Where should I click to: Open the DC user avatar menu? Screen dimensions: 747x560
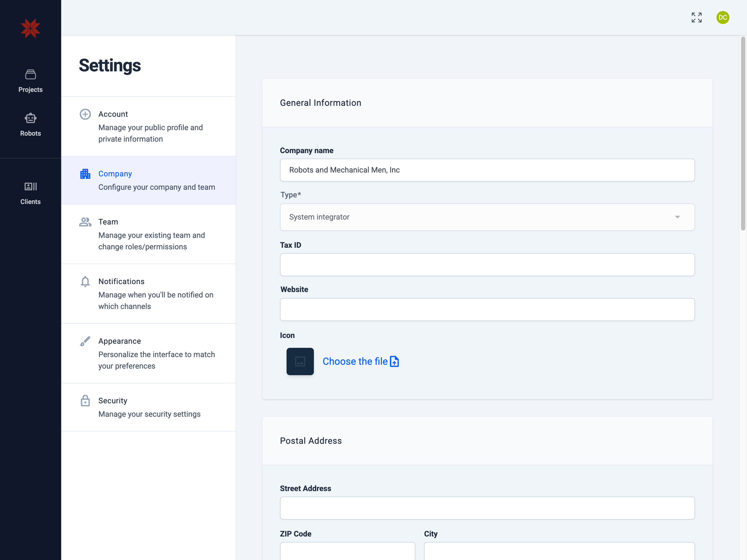(722, 17)
